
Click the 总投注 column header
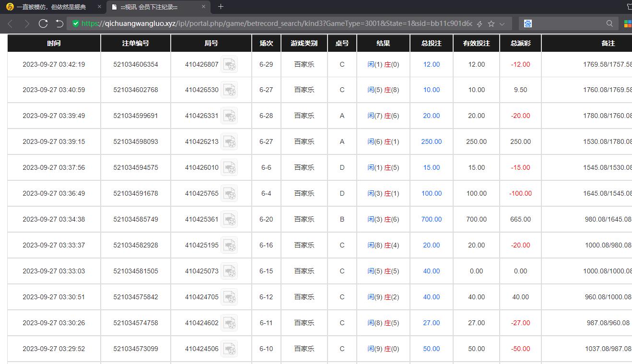pos(431,43)
